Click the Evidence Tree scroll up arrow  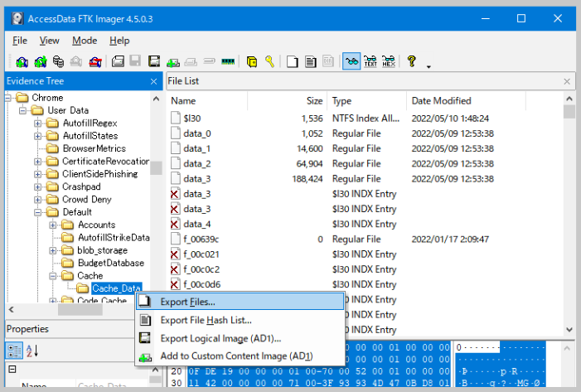pyautogui.click(x=156, y=99)
